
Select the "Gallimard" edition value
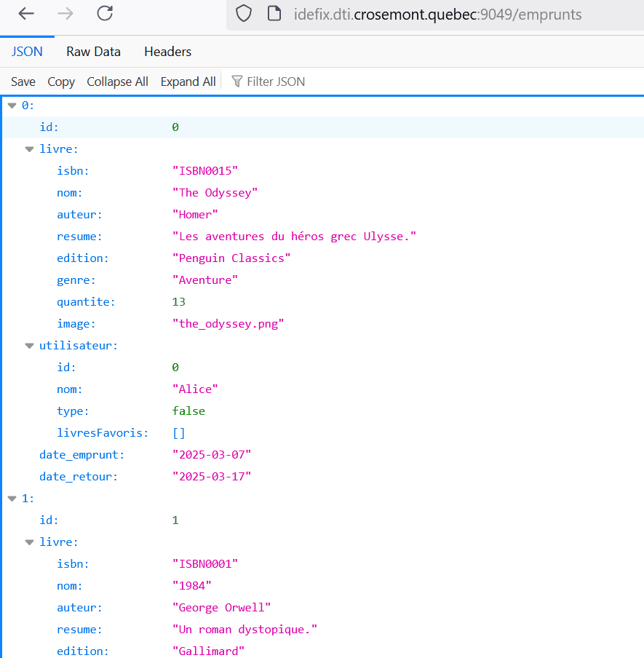tap(208, 651)
